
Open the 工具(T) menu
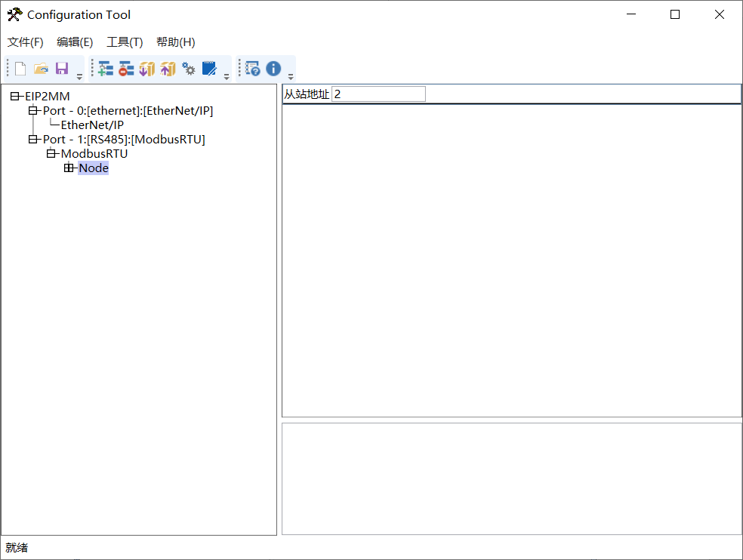coord(125,42)
